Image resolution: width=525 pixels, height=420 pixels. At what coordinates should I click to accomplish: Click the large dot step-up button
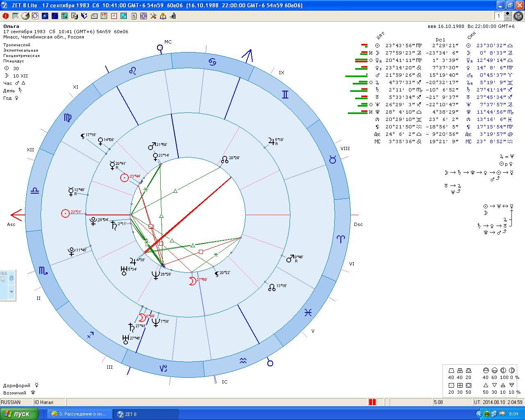coord(508,14)
